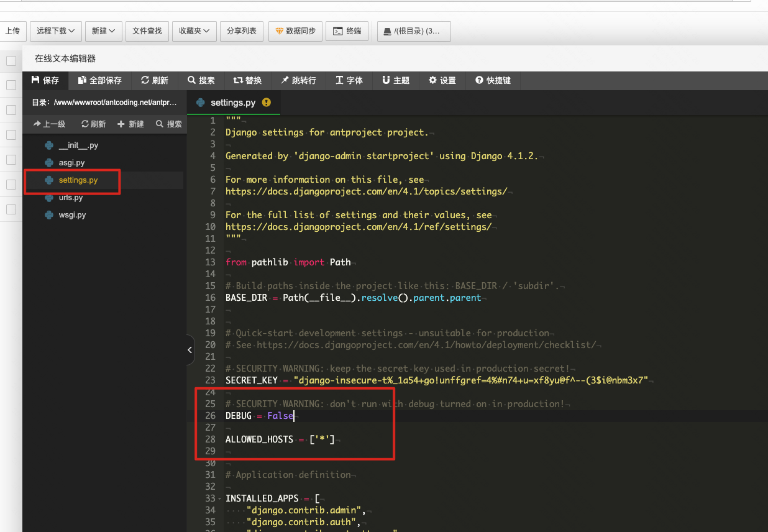The height and width of the screenshot is (532, 768).
Task: Open the 字体 font settings
Action: pos(349,80)
